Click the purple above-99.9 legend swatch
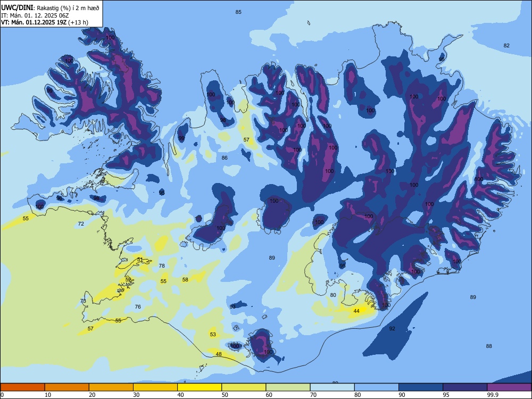Screen dimensions: 532x399 click(x=509, y=387)
